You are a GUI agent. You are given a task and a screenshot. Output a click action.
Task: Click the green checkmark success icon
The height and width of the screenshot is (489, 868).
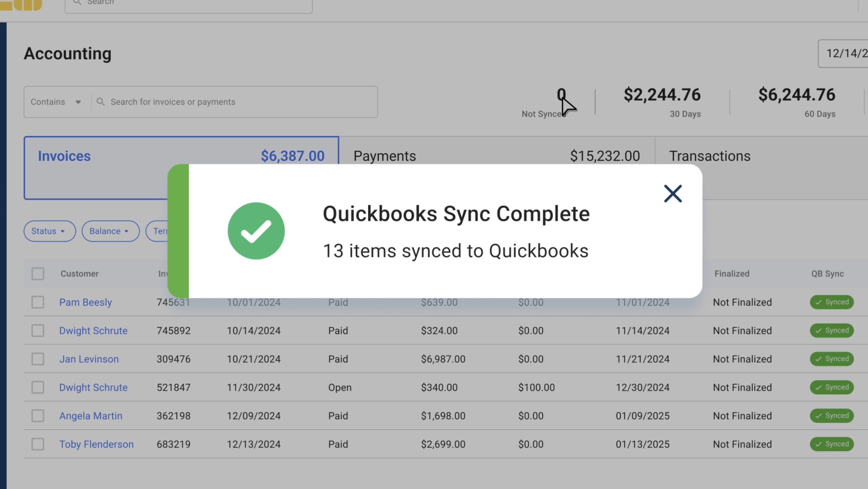256,231
